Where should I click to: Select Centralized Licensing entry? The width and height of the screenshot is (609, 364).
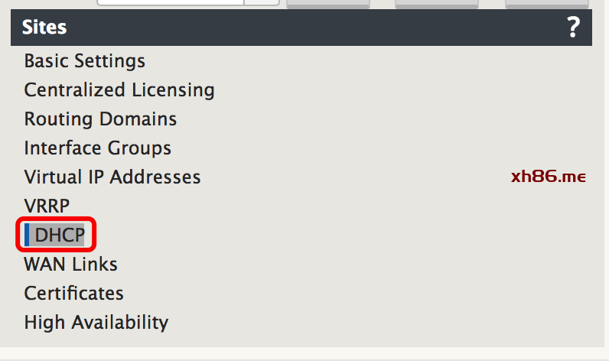[x=119, y=90]
